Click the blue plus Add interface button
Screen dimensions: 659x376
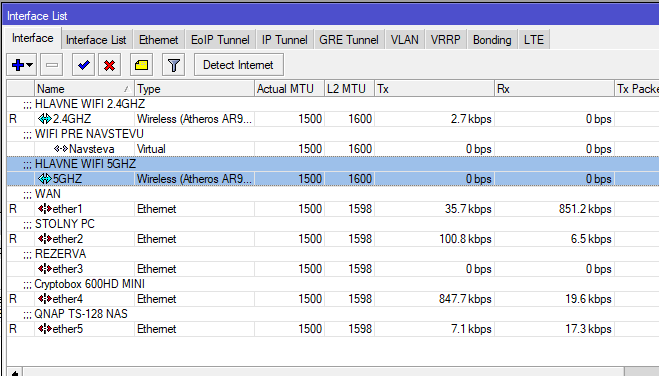[x=18, y=65]
